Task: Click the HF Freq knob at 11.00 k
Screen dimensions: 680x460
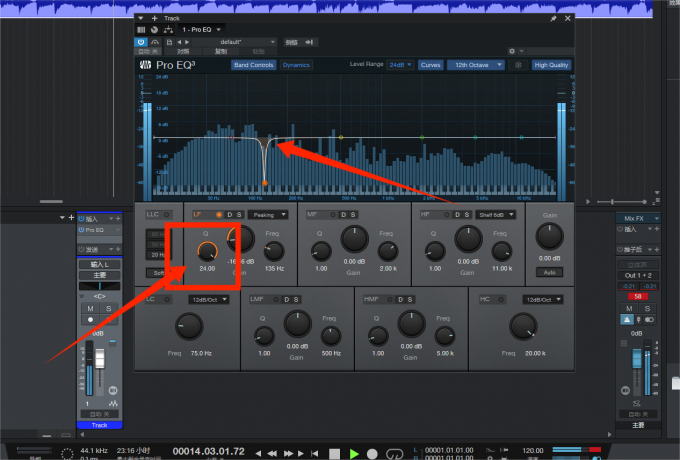Action: pyautogui.click(x=502, y=251)
